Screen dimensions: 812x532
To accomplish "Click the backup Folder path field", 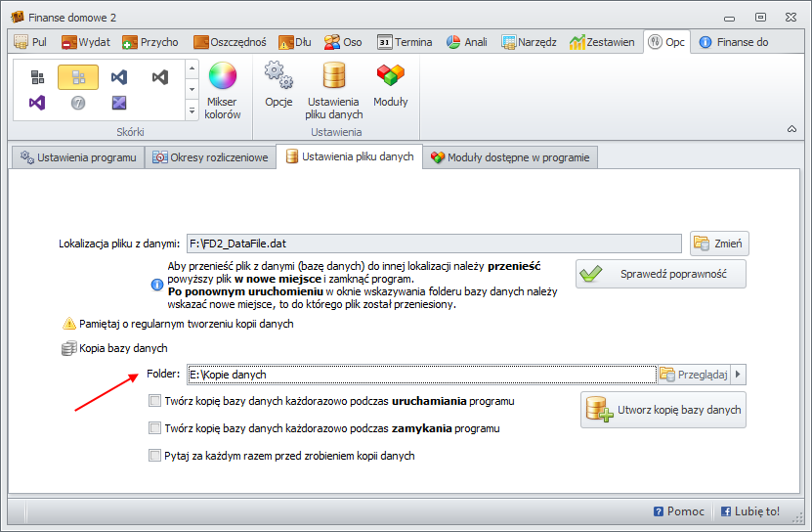I will [x=420, y=374].
